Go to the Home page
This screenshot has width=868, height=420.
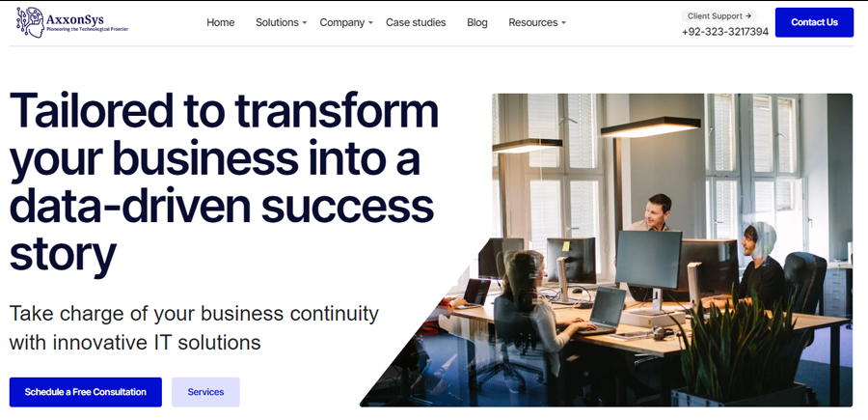click(x=220, y=22)
